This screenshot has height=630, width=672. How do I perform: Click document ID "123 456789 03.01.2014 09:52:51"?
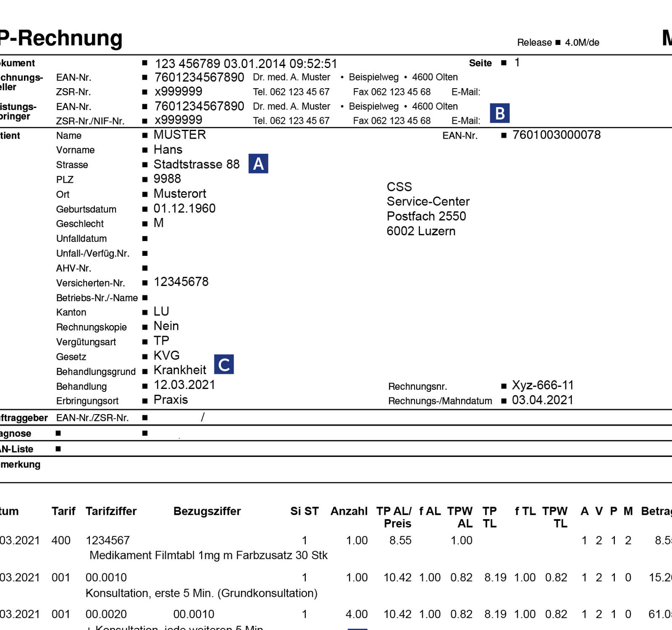click(x=246, y=63)
